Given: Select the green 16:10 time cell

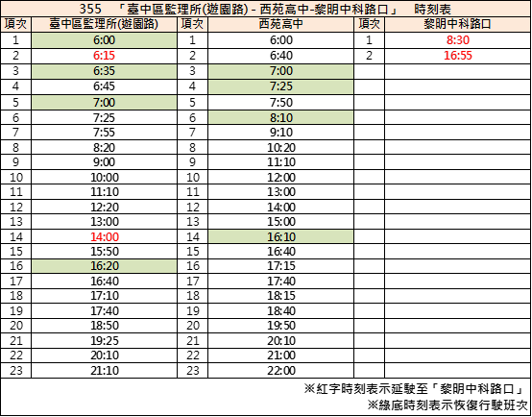Looking at the screenshot, I should tap(281, 236).
